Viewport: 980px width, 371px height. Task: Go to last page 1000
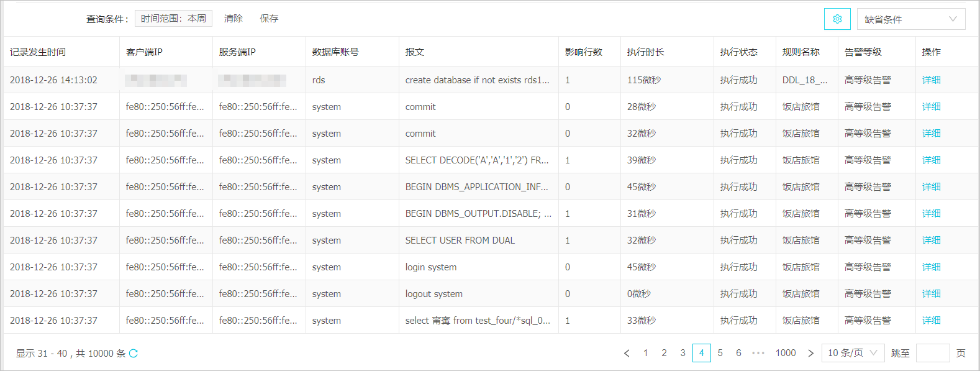(786, 353)
